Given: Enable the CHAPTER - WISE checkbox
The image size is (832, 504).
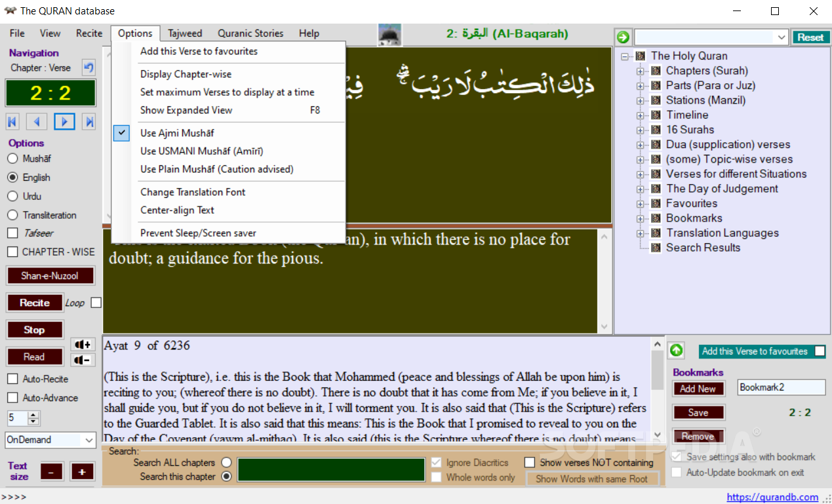Looking at the screenshot, I should (x=12, y=252).
